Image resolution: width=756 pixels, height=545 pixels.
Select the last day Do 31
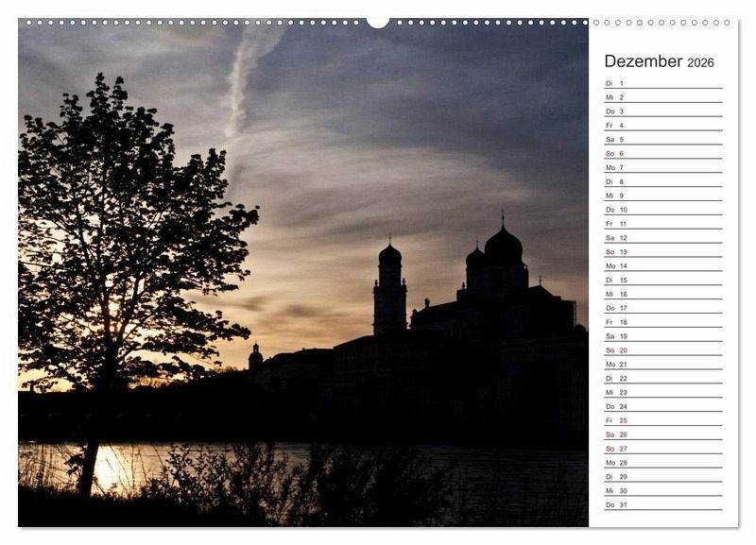tap(662, 504)
